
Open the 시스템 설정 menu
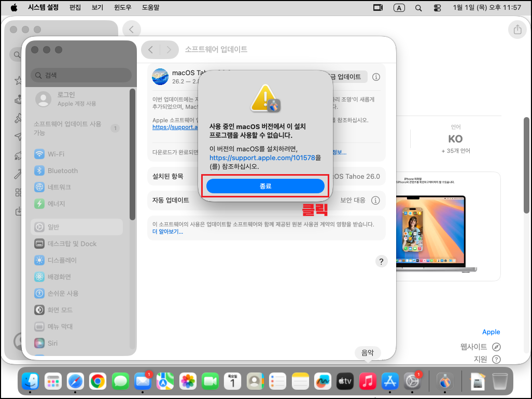pyautogui.click(x=43, y=7)
